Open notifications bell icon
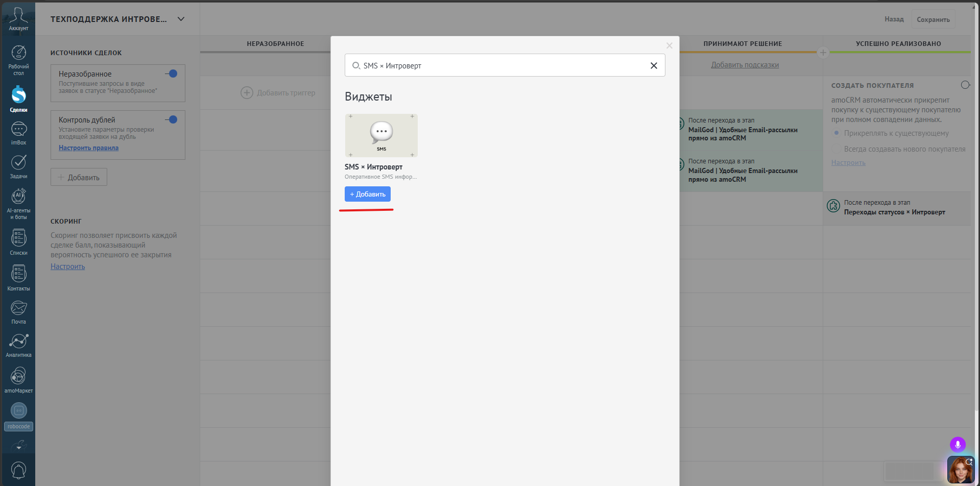The height and width of the screenshot is (486, 980). click(18, 470)
